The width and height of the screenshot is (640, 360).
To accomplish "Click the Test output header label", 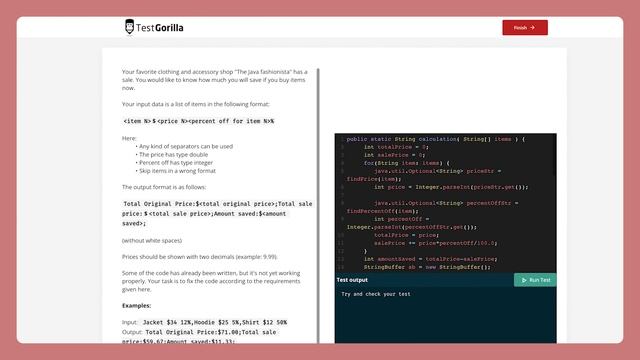I will tap(352, 280).
